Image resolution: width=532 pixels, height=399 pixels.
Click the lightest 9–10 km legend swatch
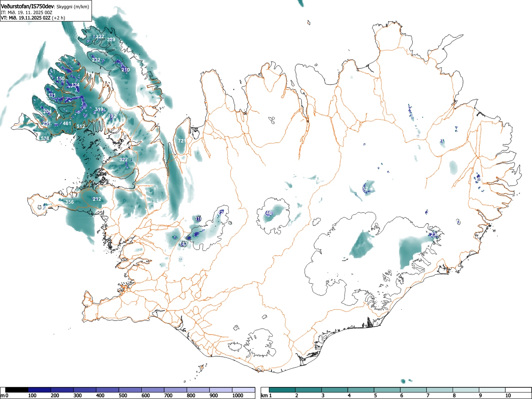(492, 390)
